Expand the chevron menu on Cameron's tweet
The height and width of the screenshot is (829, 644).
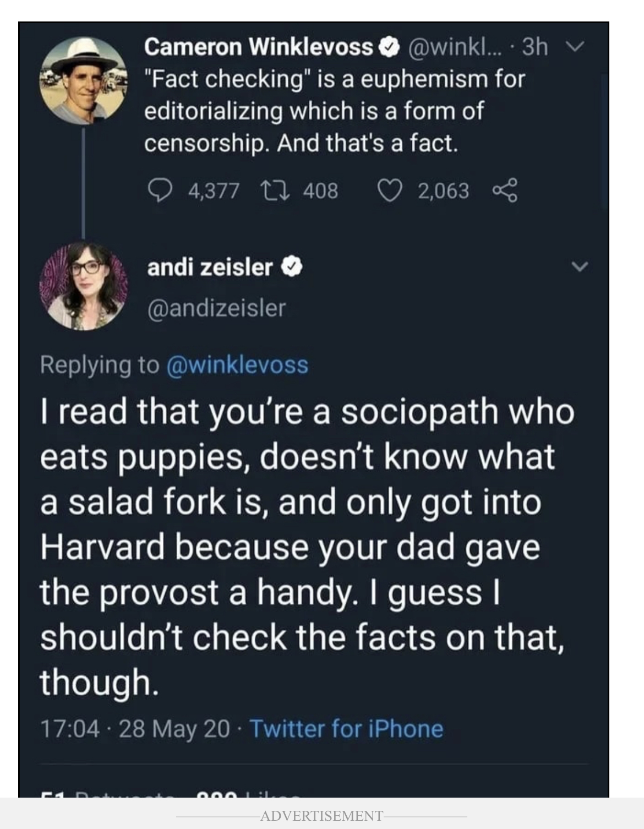click(x=575, y=48)
